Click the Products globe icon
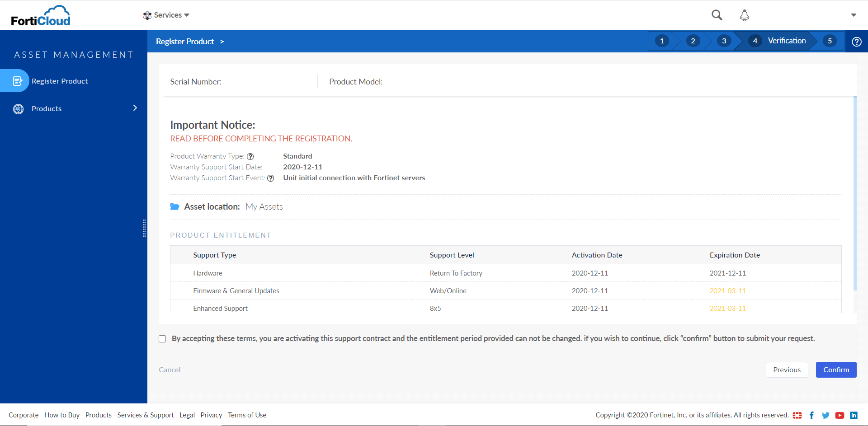 tap(19, 109)
